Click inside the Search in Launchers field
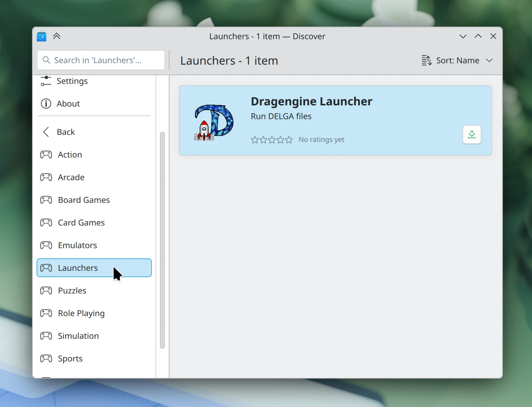The width and height of the screenshot is (532, 407). tap(101, 60)
